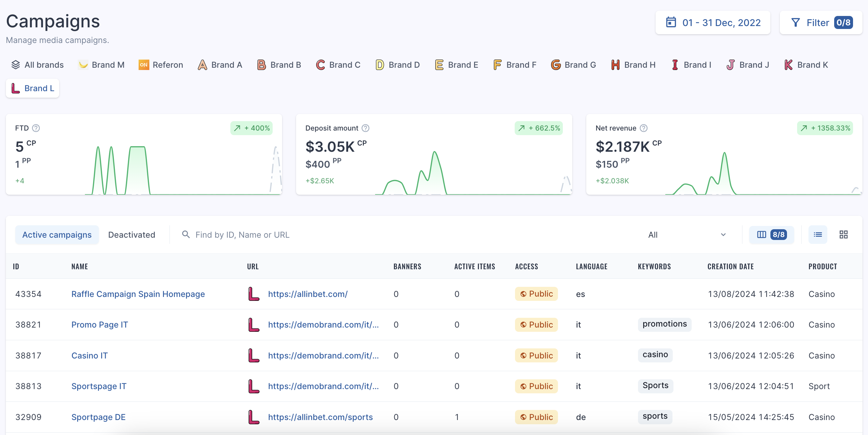Open Sportspage IT campaign link
Screen dimensions: 868x435
(99, 386)
